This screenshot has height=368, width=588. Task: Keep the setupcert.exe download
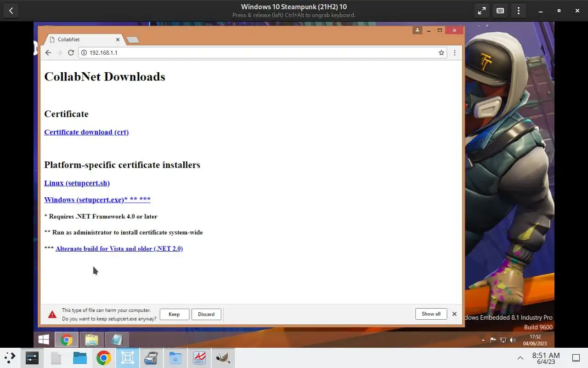[x=174, y=314]
